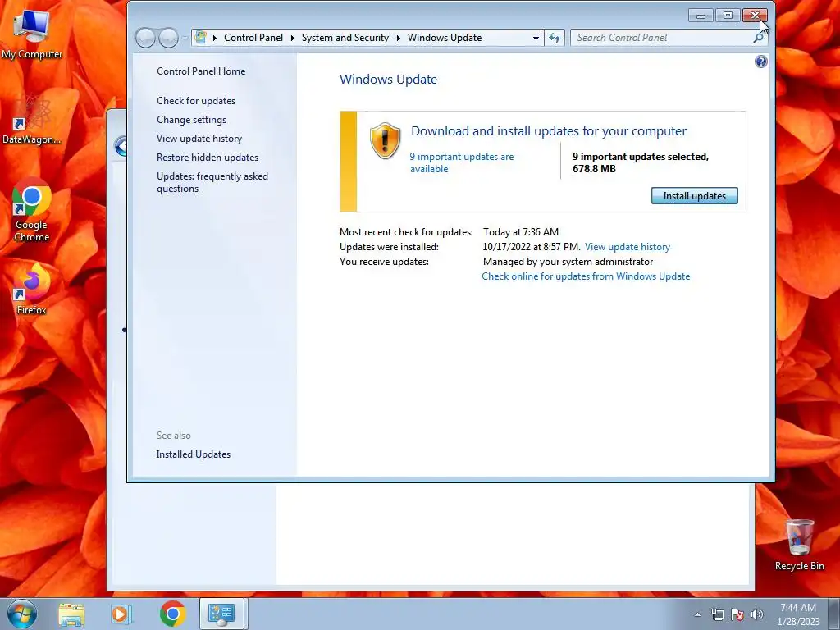Click 'Managed by your system administrator' text
The width and height of the screenshot is (840, 630).
pyautogui.click(x=568, y=262)
